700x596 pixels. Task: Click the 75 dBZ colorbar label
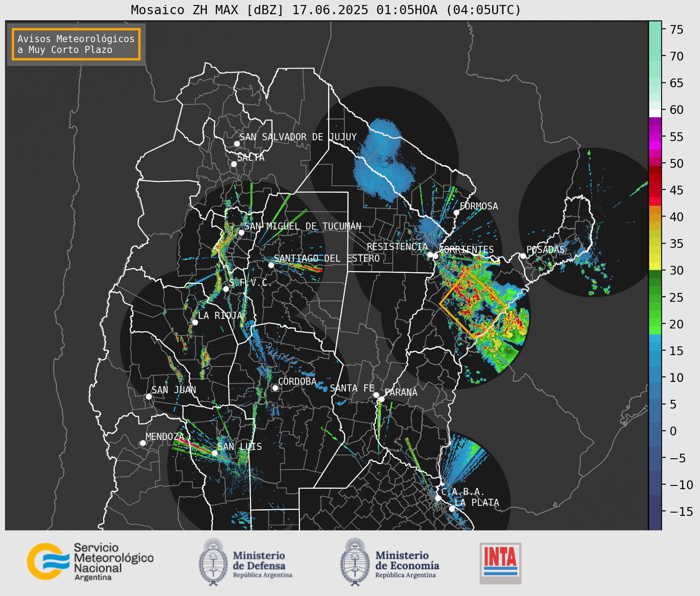677,30
